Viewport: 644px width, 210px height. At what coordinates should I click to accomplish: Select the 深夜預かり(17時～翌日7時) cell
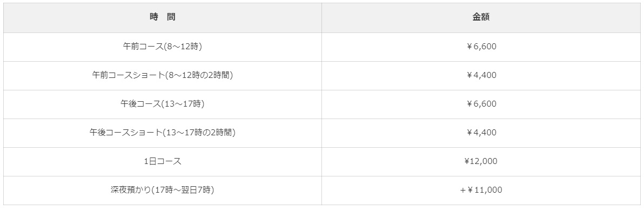(x=163, y=190)
